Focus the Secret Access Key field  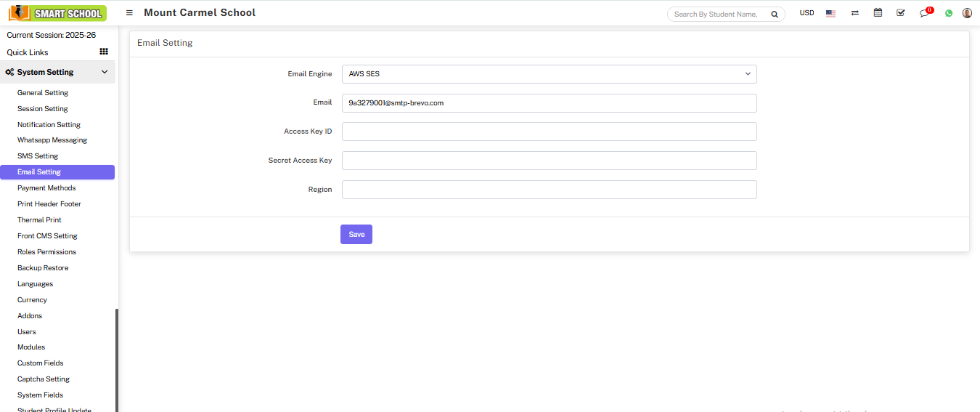(x=549, y=161)
